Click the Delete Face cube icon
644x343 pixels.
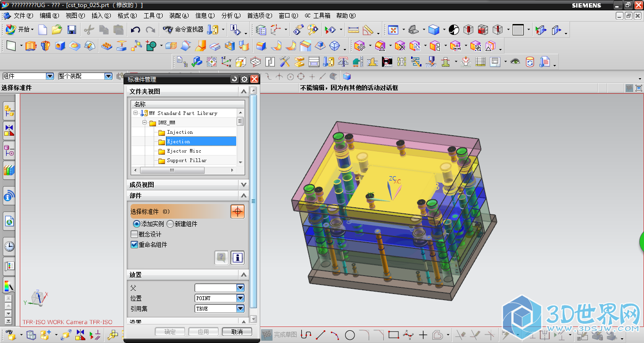400,46
